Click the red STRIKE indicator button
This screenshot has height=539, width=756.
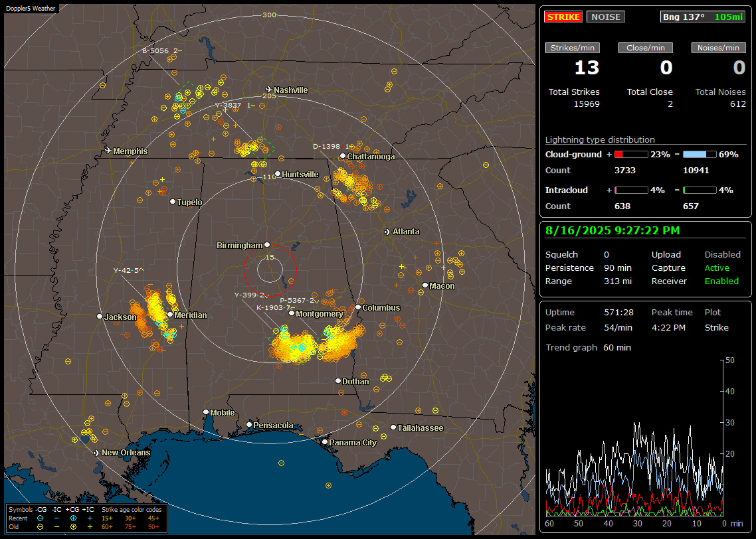point(563,17)
